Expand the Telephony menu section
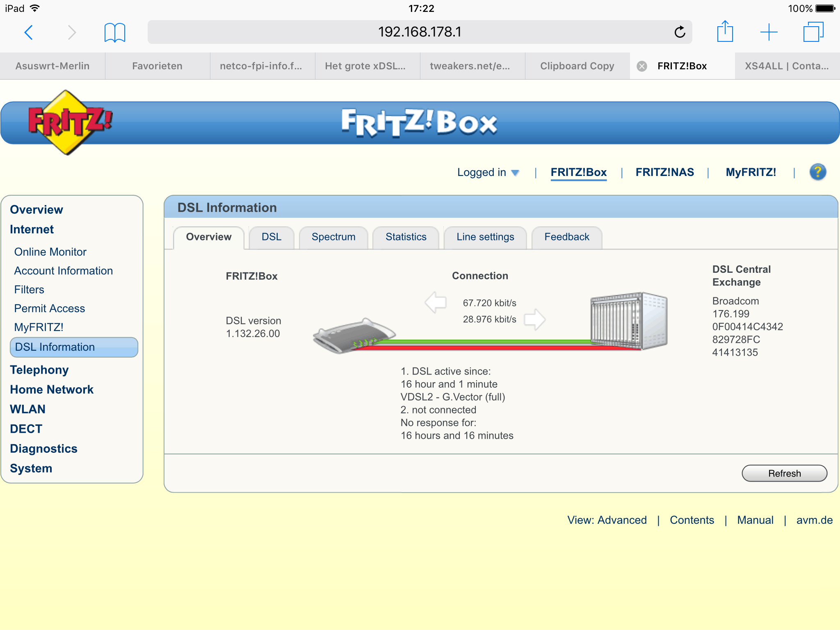 pyautogui.click(x=39, y=370)
